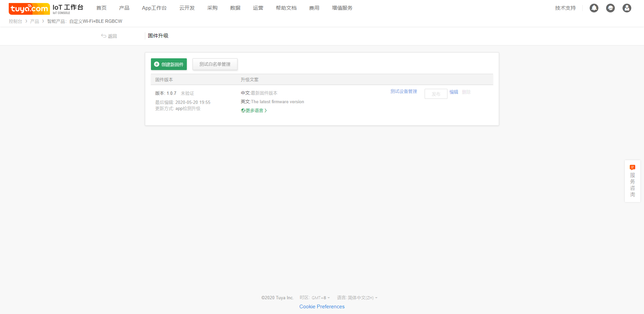The width and height of the screenshot is (644, 314).
Task: Click the 发布 publish button
Action: coord(436,94)
